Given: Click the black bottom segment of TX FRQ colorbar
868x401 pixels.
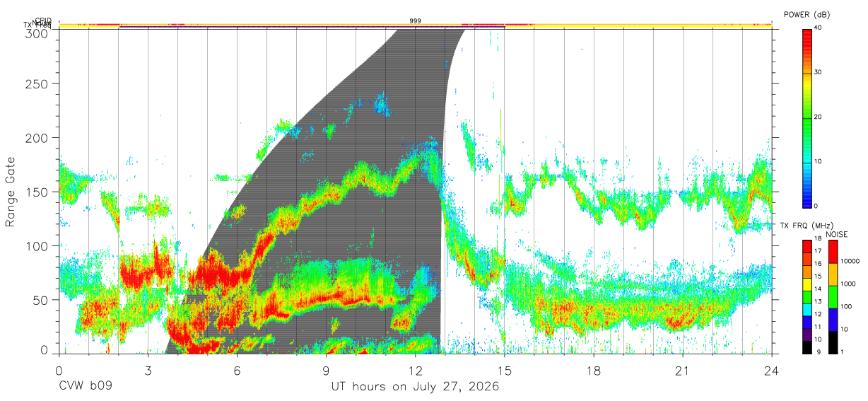Looking at the screenshot, I should tap(807, 347).
